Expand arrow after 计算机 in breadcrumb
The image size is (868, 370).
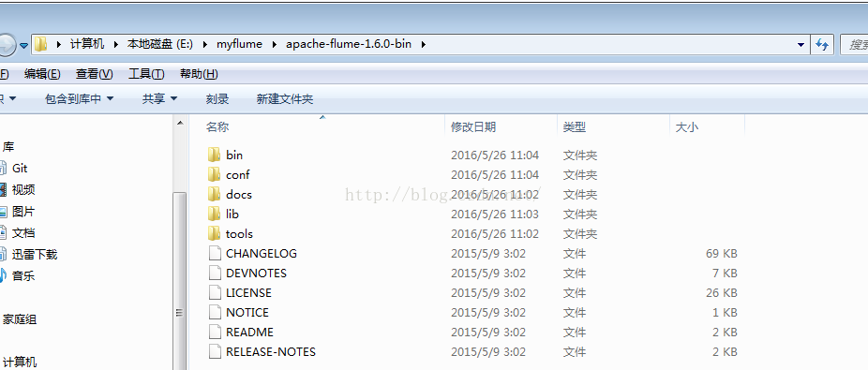(x=116, y=44)
